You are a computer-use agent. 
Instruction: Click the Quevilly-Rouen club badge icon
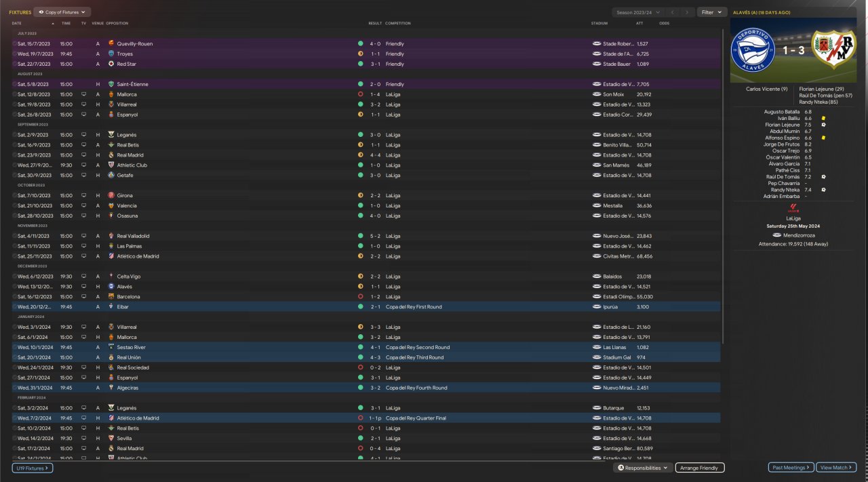pos(111,43)
